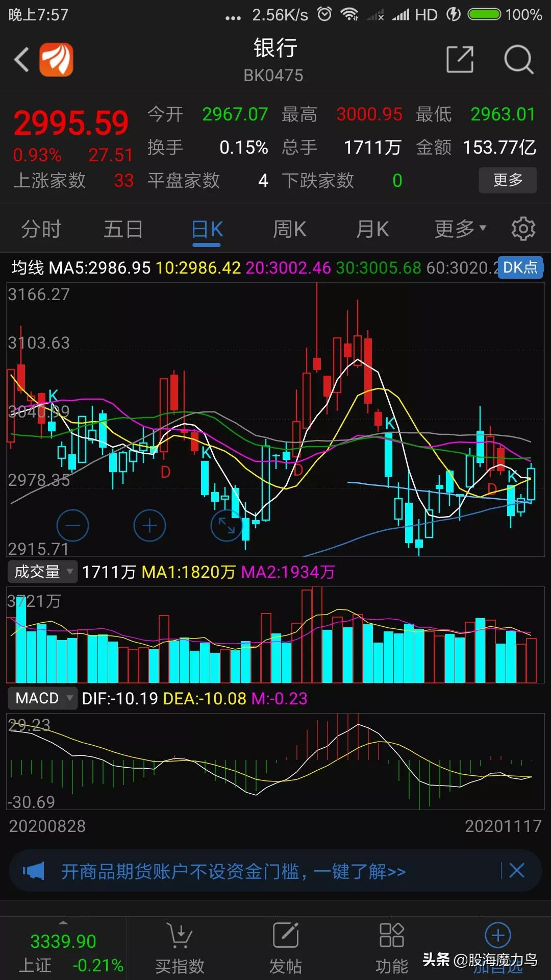Open the 成交量 indicator dropdown
This screenshot has width=551, height=980.
[x=42, y=572]
